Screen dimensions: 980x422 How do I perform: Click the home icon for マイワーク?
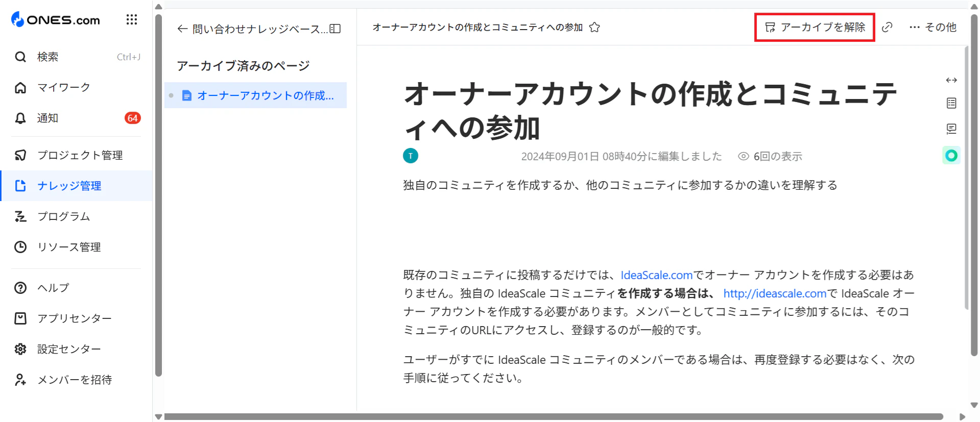[x=20, y=87]
